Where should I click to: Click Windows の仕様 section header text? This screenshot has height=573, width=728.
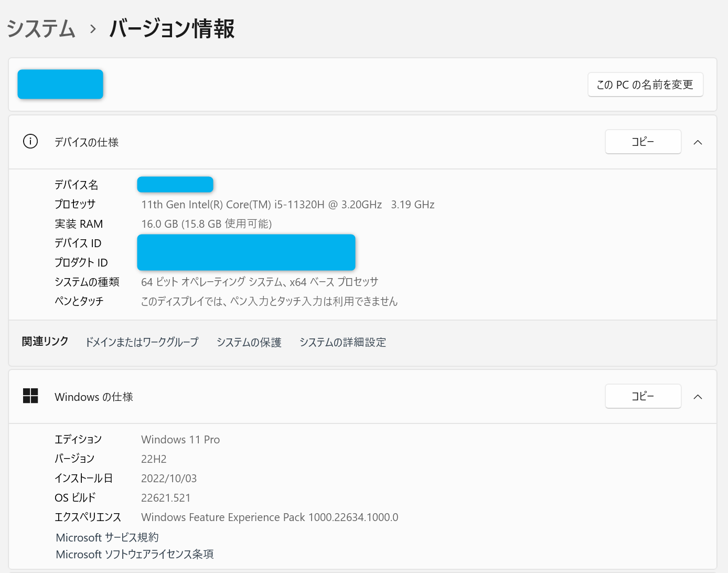tap(94, 397)
